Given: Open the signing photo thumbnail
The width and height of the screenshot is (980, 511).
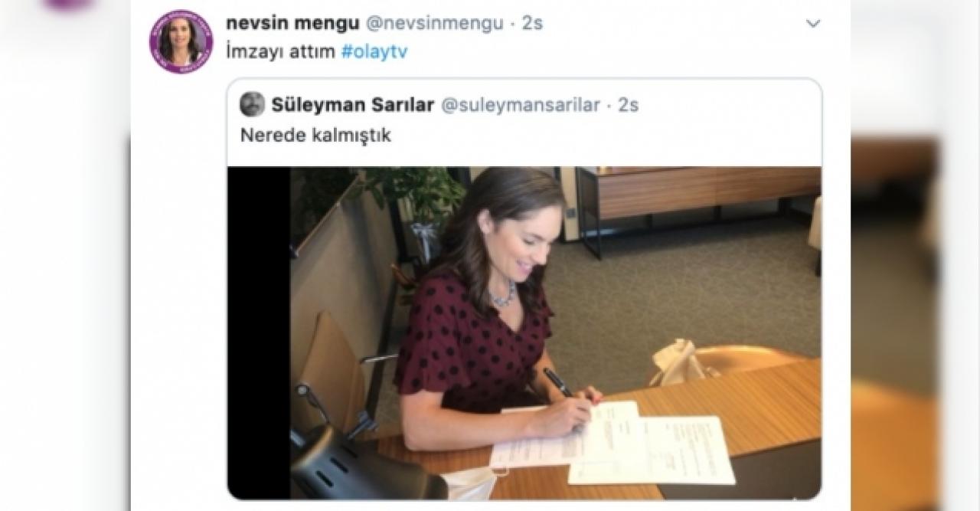Looking at the screenshot, I should point(524,333).
